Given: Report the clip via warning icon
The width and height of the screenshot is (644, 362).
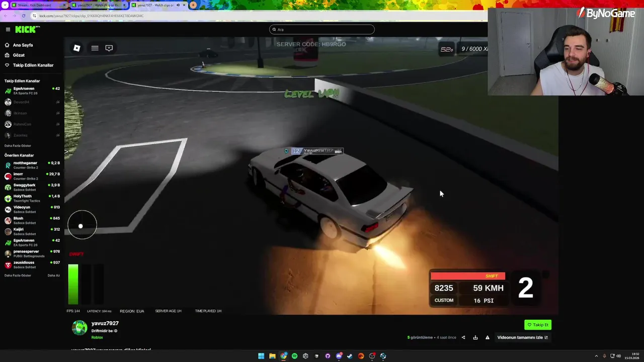Looking at the screenshot, I should coord(488,337).
